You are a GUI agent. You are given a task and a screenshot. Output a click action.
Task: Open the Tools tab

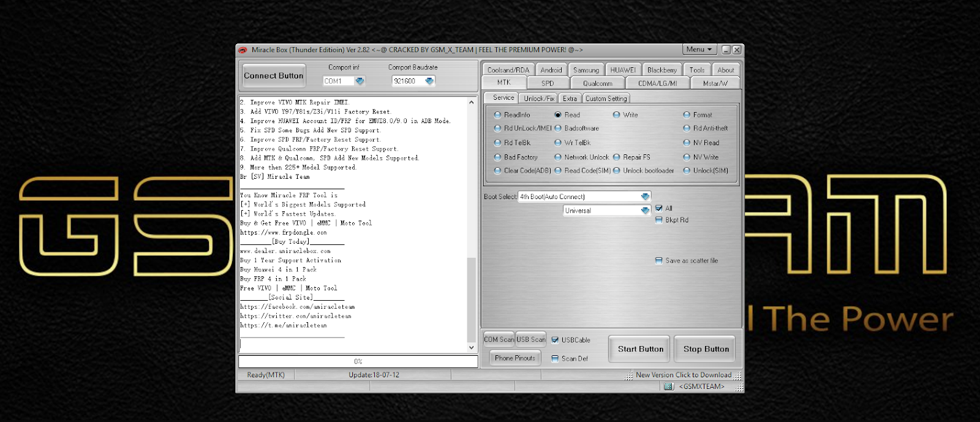pos(697,70)
